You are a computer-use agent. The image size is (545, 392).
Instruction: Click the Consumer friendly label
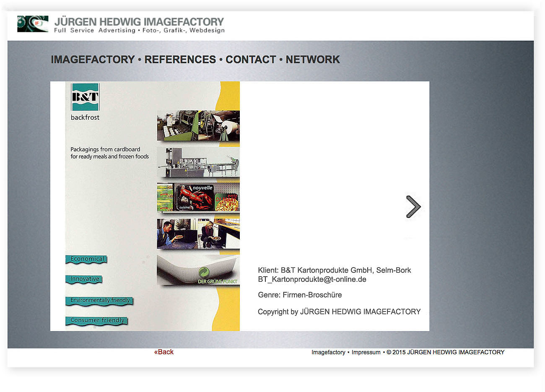(x=97, y=320)
